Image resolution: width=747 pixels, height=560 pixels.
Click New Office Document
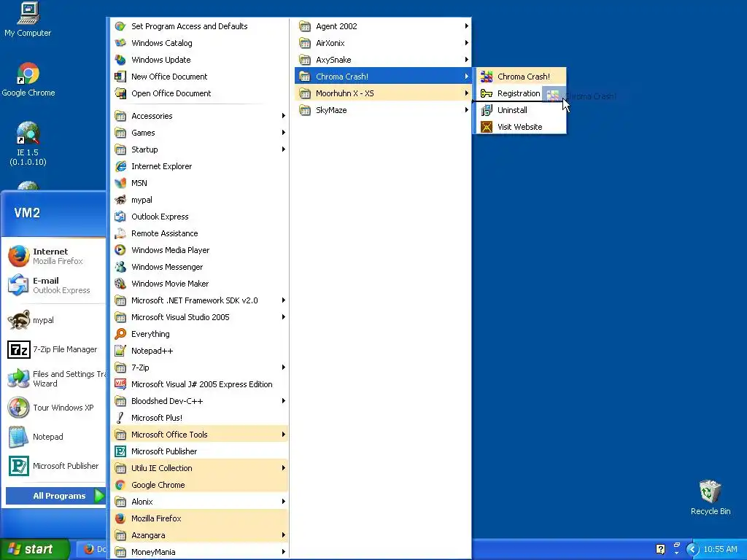click(200, 77)
